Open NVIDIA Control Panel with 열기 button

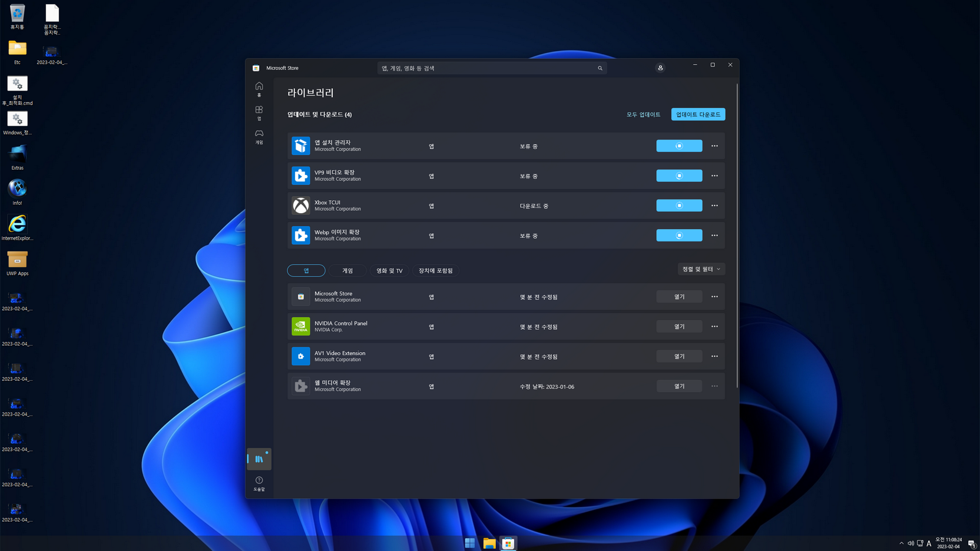point(679,326)
